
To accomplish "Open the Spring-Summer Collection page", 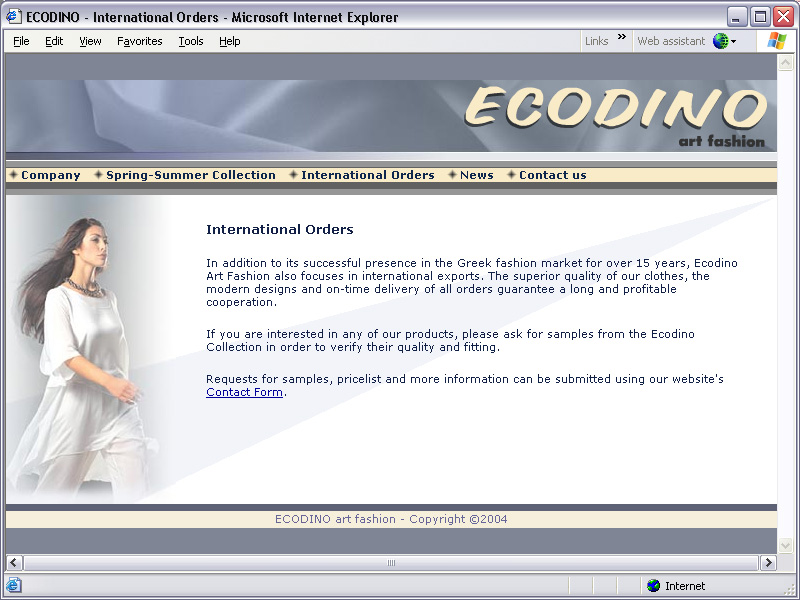I will point(191,175).
